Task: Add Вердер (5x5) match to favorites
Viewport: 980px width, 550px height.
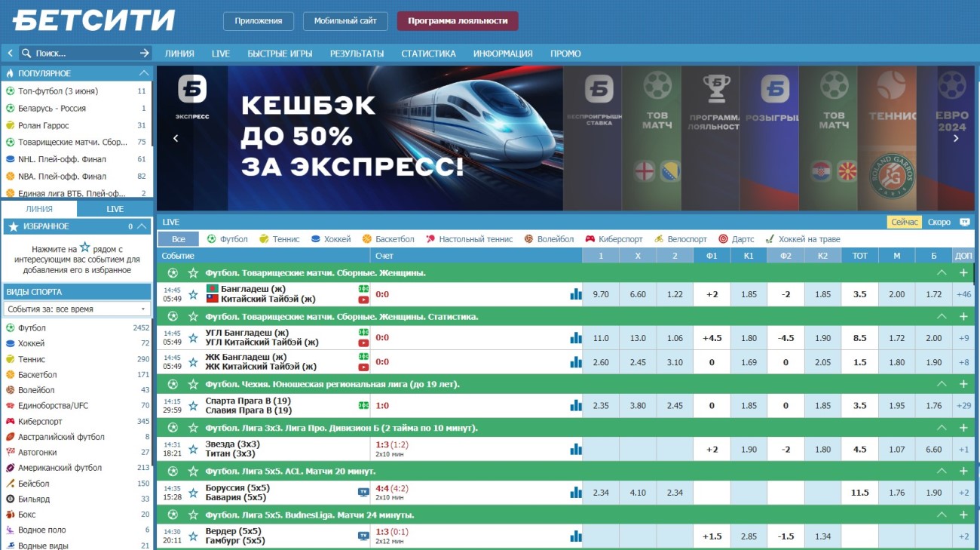Action: click(193, 536)
